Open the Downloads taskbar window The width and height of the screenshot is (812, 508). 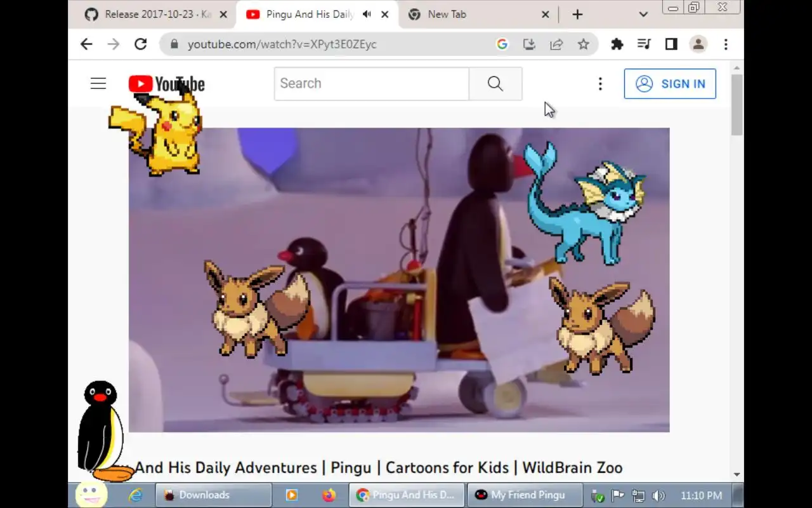(x=214, y=495)
